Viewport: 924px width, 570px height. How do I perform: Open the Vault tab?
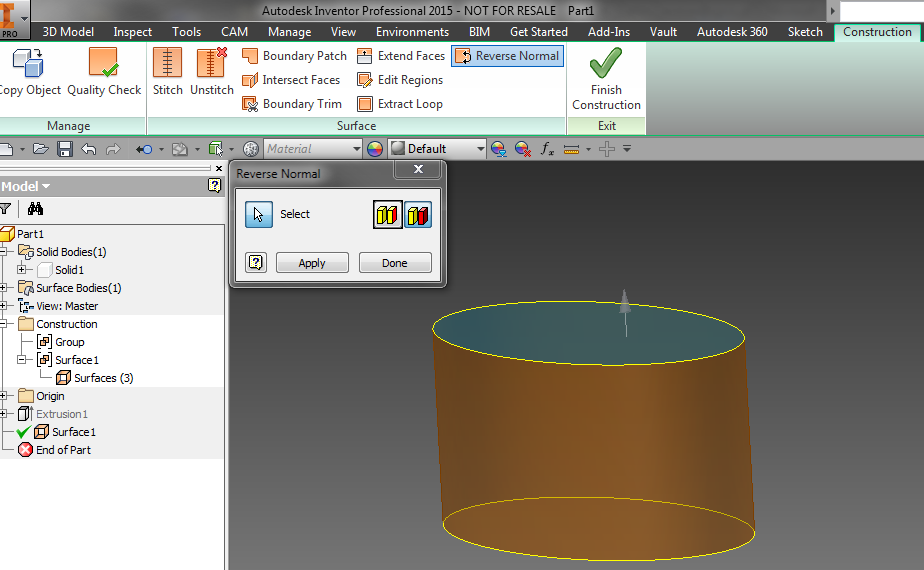(663, 32)
